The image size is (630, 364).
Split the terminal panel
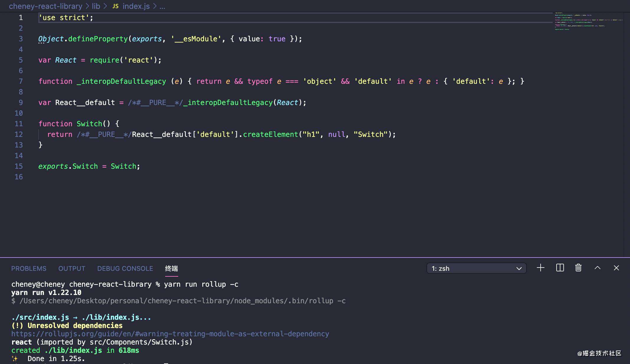560,268
